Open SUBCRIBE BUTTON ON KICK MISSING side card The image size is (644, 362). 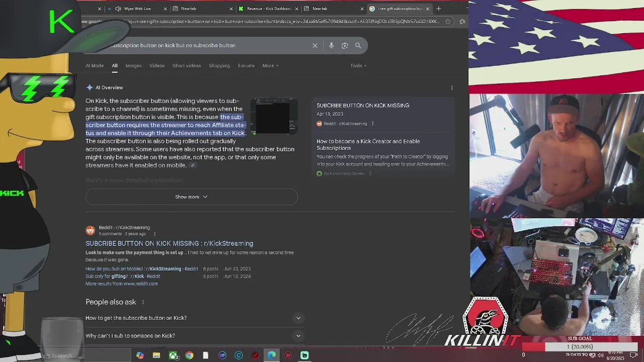[x=363, y=106]
